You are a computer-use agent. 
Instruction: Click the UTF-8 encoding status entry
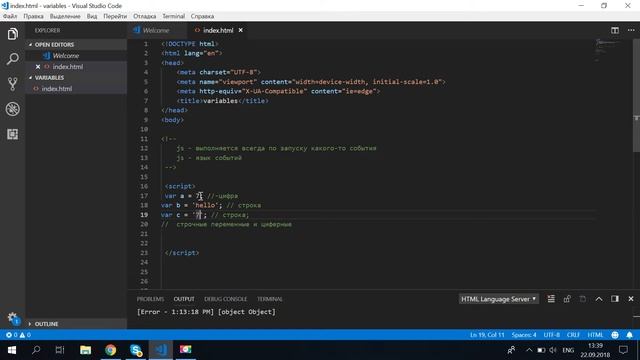(x=552, y=335)
